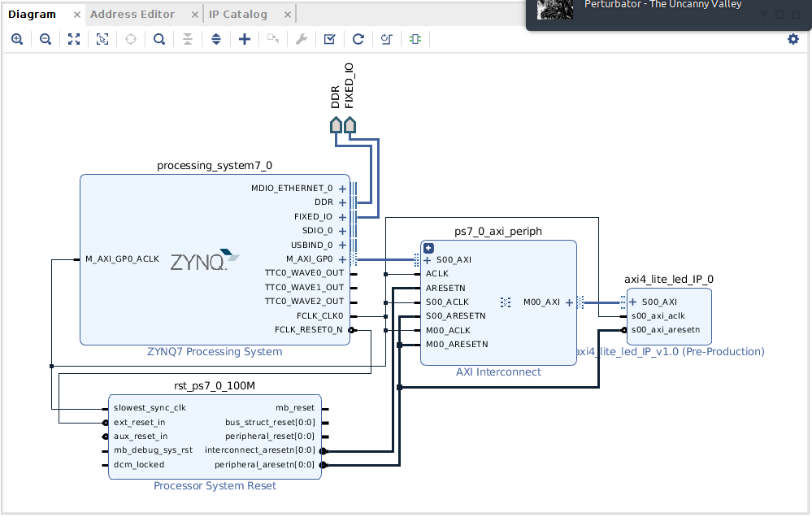This screenshot has height=517, width=812.
Task: Select the Processor System Reset block label
Action: click(215, 486)
